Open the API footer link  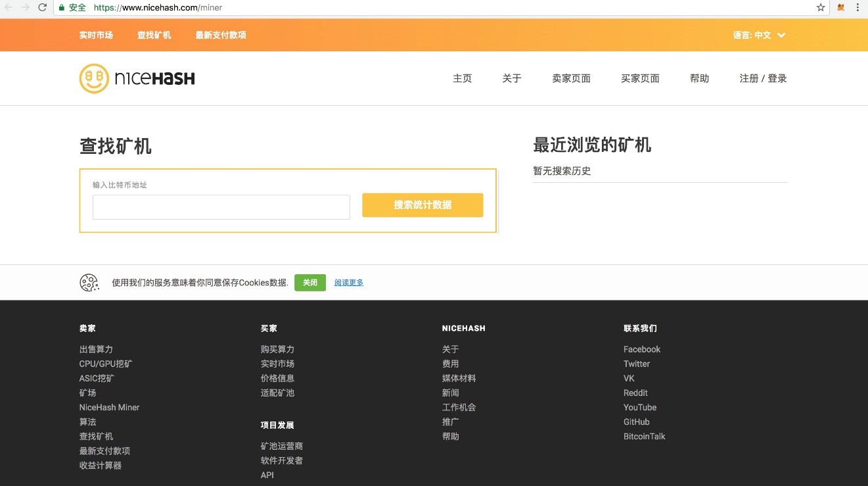(267, 475)
